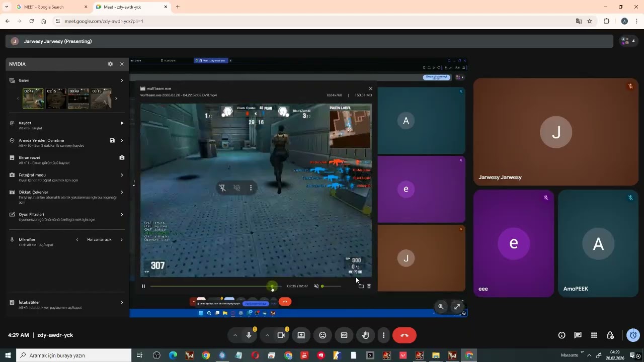This screenshot has width=644, height=362.
Task: Open overlay three-dot options on presentation
Action: click(251, 188)
